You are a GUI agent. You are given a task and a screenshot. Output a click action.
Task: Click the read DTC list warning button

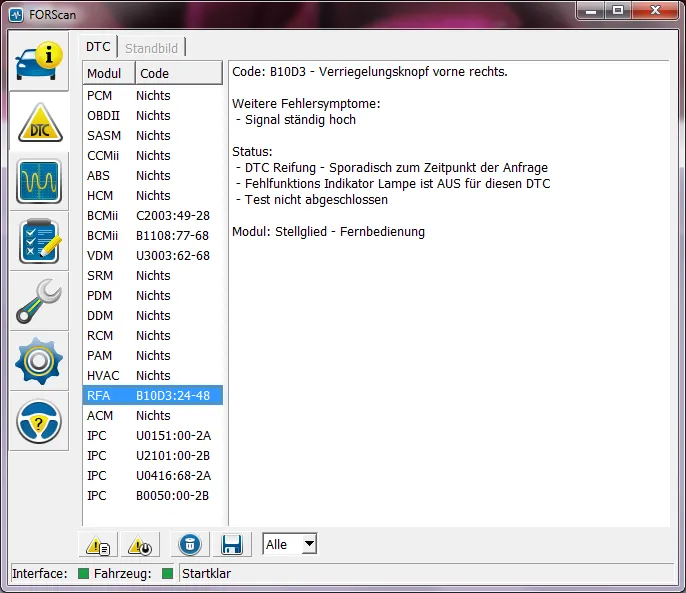click(98, 545)
